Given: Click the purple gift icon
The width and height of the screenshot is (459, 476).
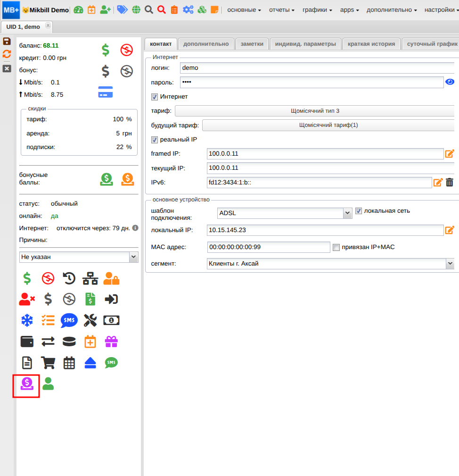Looking at the screenshot, I should (111, 342).
